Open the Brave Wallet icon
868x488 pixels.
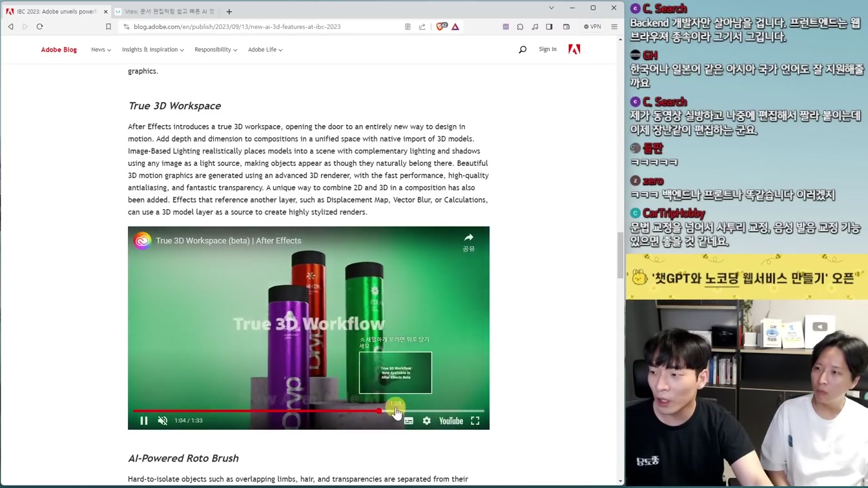[566, 26]
